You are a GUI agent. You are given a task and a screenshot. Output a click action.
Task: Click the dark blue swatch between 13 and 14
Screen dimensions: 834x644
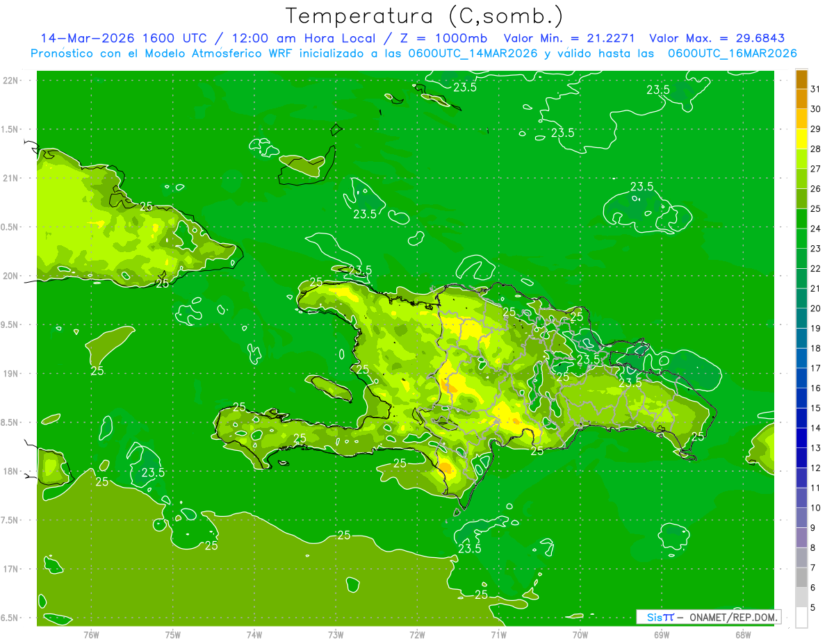[x=801, y=438]
